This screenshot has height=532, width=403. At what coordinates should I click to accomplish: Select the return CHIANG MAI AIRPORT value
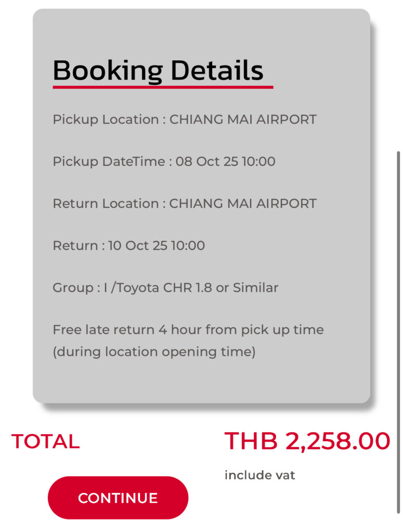pyautogui.click(x=243, y=203)
